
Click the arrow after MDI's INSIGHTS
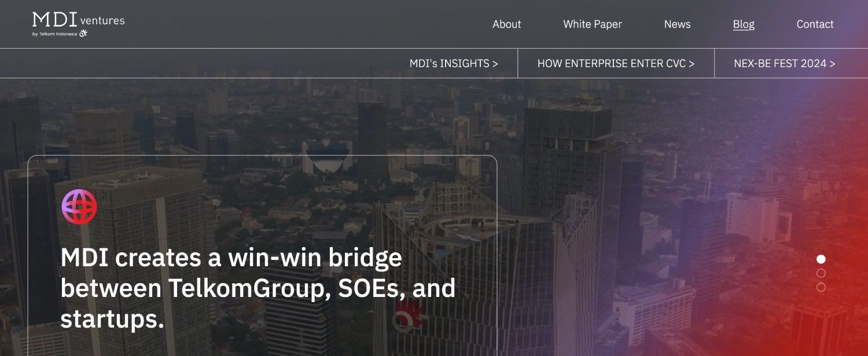pos(495,64)
